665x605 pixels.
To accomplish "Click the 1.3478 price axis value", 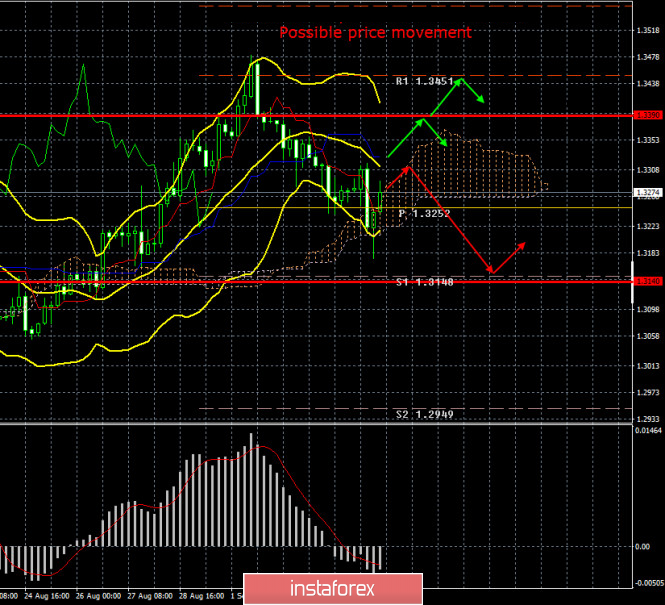I will (x=648, y=57).
